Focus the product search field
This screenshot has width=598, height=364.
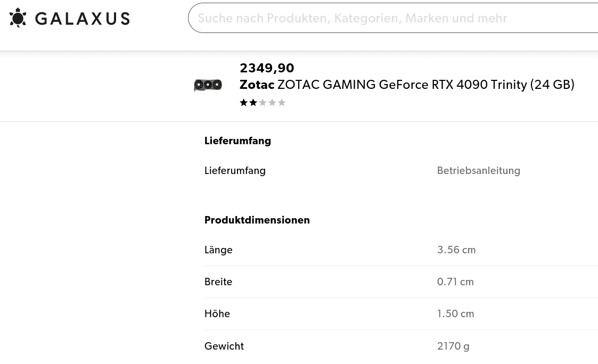(x=394, y=18)
